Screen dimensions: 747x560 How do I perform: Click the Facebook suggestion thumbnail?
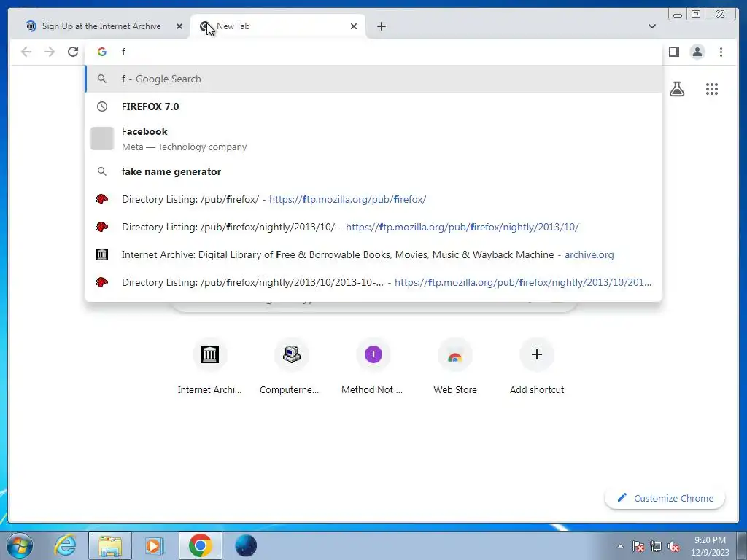[x=102, y=139]
